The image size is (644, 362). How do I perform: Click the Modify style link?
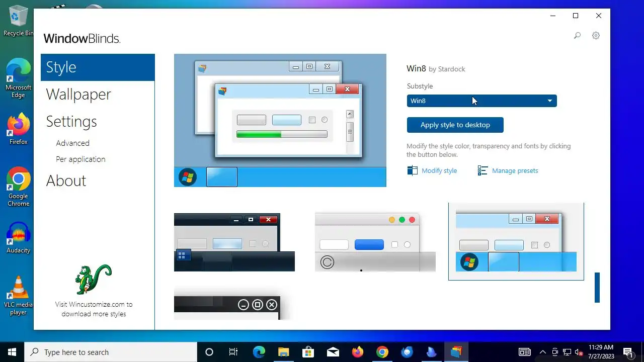click(x=439, y=170)
